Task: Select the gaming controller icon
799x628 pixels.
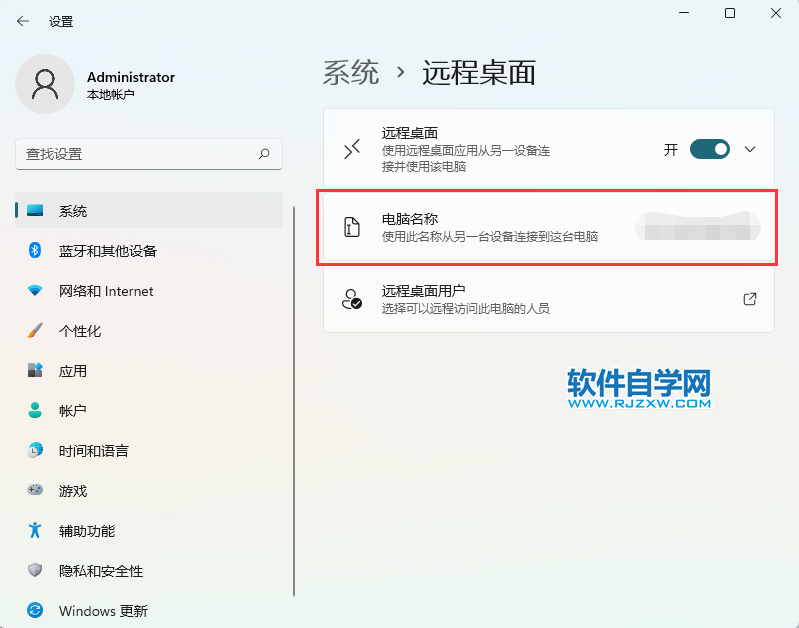Action: [35, 490]
